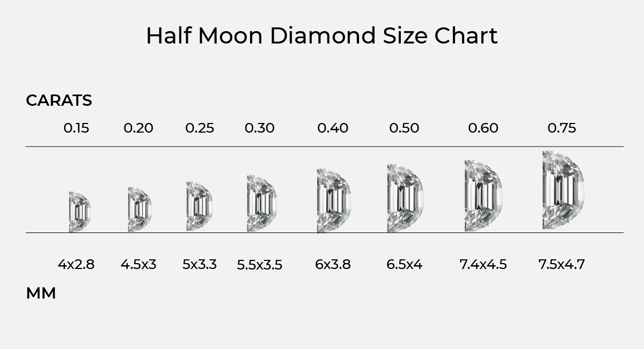The height and width of the screenshot is (349, 644).
Task: Select the 6.5x4 size label
Action: click(x=405, y=265)
